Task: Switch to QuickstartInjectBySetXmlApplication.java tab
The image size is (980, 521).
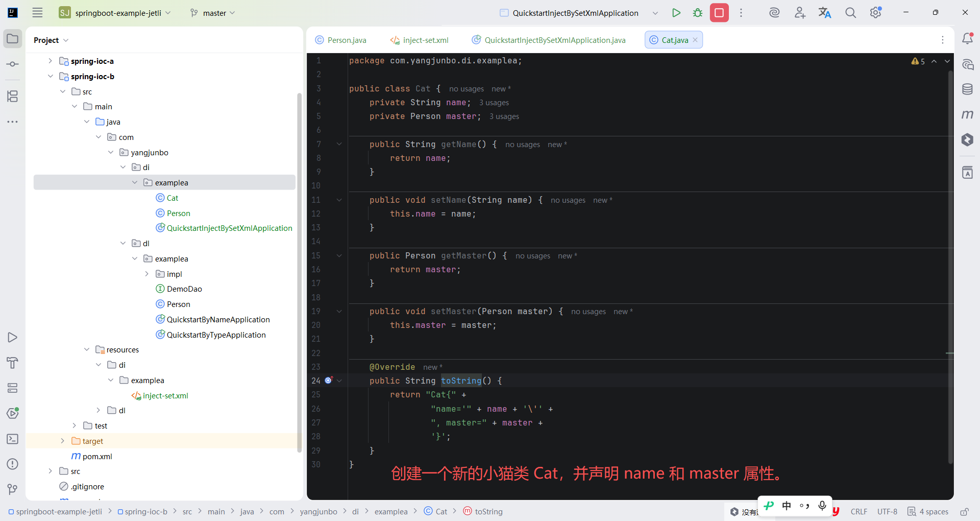Action: pos(549,40)
